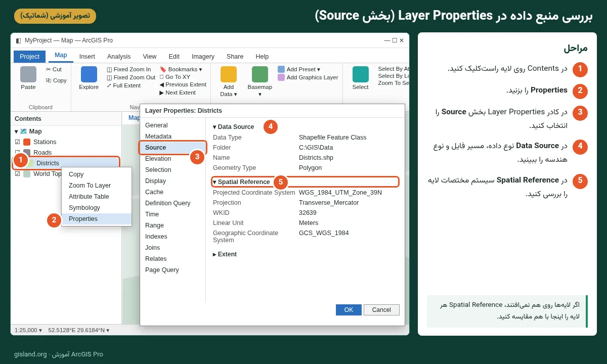Switch to the Analysis ribbon tab
This screenshot has width=607, height=364.
[119, 57]
